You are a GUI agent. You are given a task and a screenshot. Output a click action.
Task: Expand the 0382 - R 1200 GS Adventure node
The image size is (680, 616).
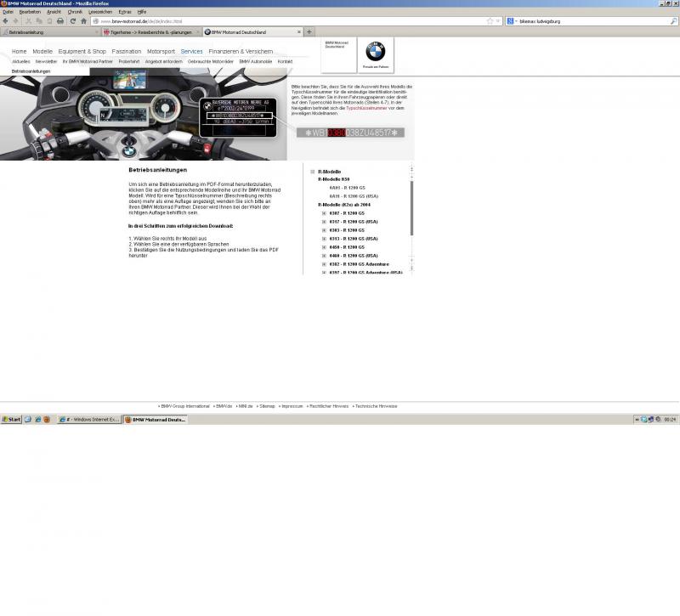tap(324, 264)
